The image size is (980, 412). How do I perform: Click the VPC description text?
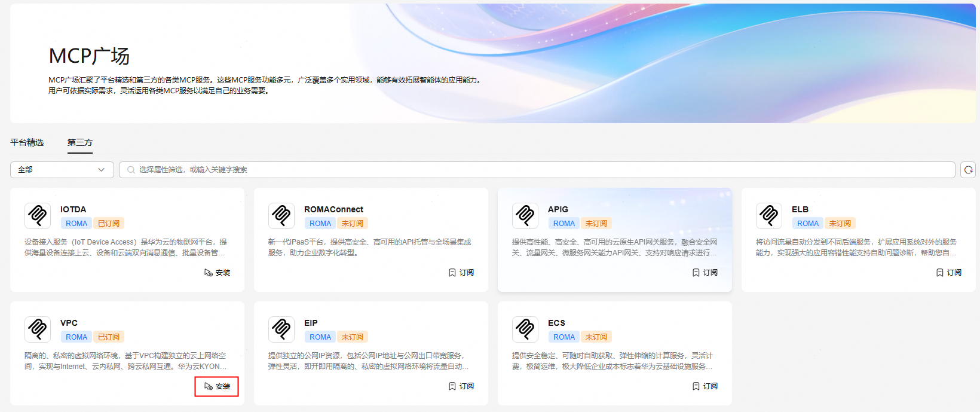(x=126, y=361)
